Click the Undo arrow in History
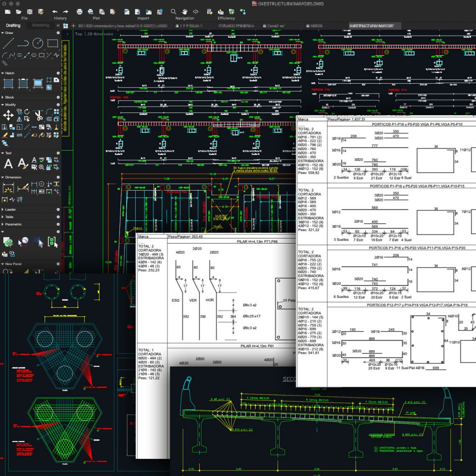 point(55,11)
